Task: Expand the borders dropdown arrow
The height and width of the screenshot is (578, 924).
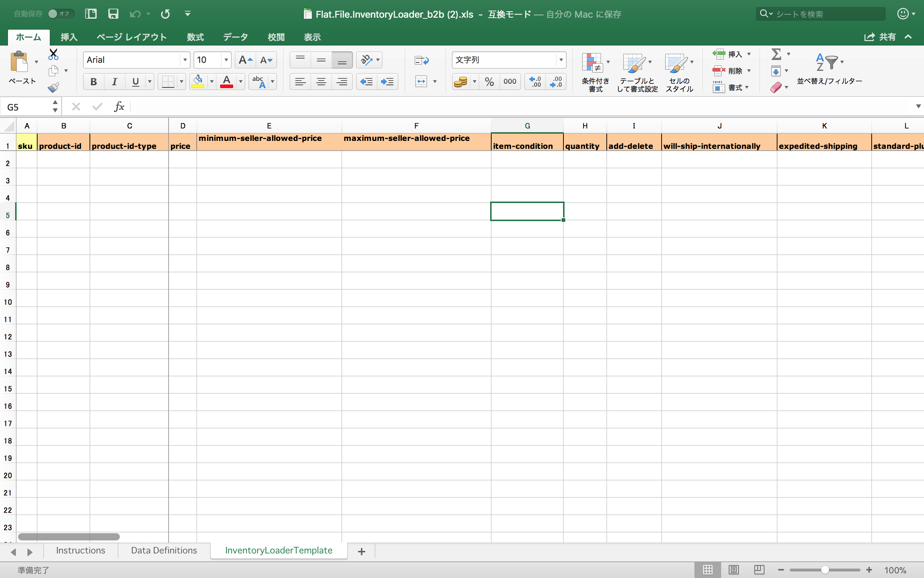Action: tap(181, 81)
